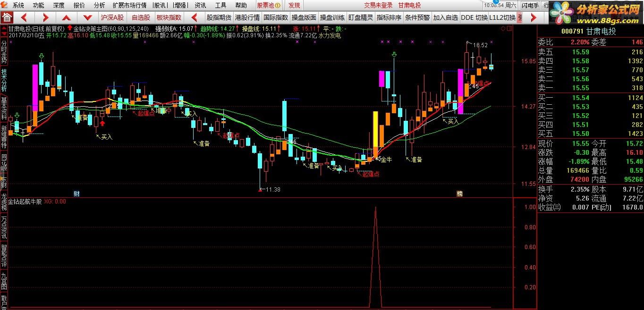Click the 加入自选 toolbar button
Viewport: 644px width, 310px height.
446,17
